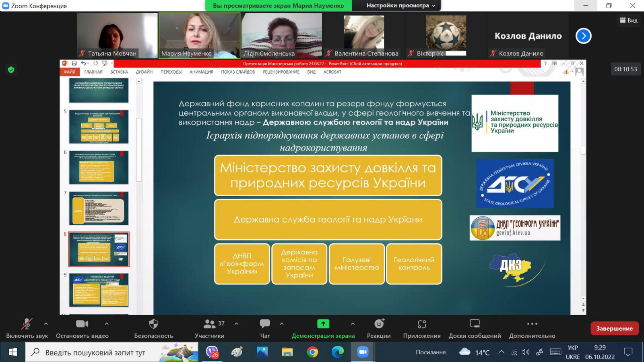Open the Participants (Участники) panel
The image size is (644, 362).
[x=210, y=324]
